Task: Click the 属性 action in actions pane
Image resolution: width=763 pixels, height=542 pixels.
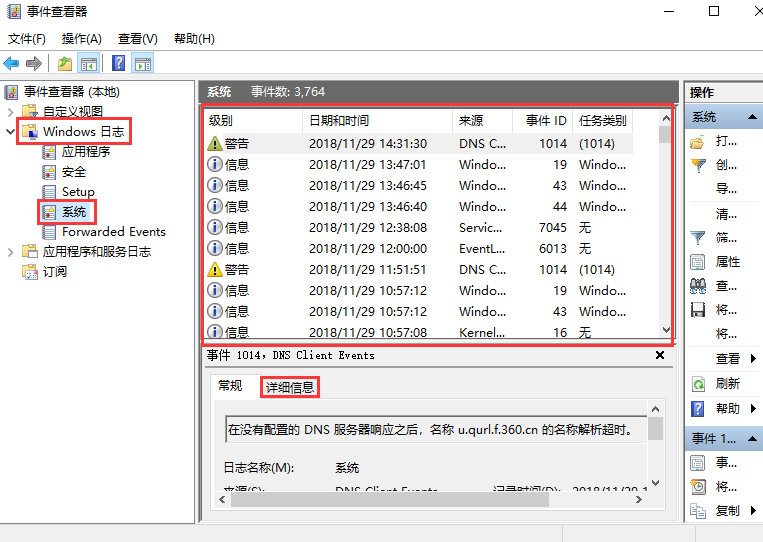Action: pyautogui.click(x=728, y=262)
